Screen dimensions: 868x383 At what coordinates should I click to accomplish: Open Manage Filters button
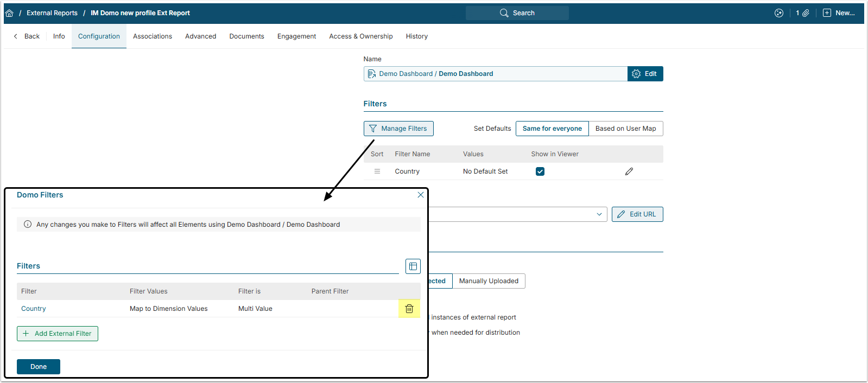pyautogui.click(x=398, y=129)
